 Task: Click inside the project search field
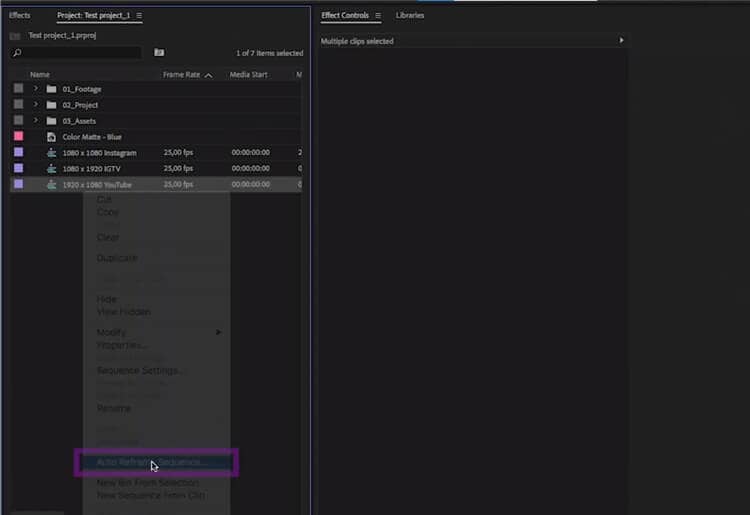(82, 53)
